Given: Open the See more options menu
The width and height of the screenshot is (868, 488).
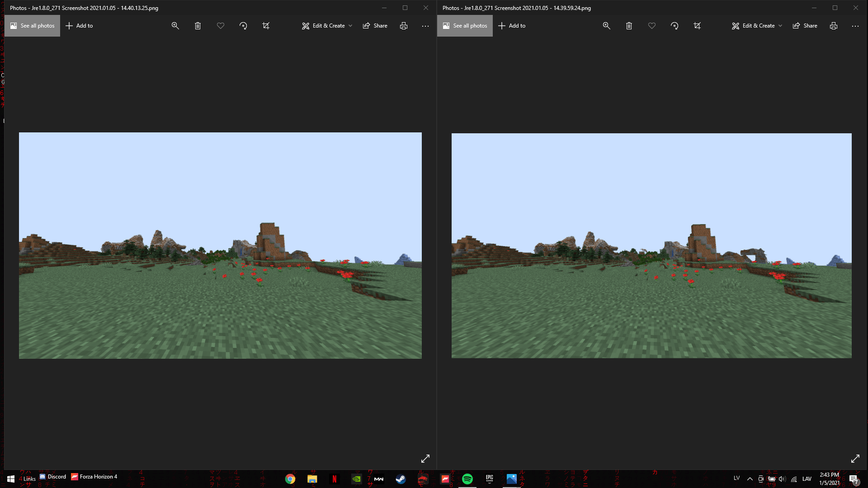Looking at the screenshot, I should (x=425, y=26).
